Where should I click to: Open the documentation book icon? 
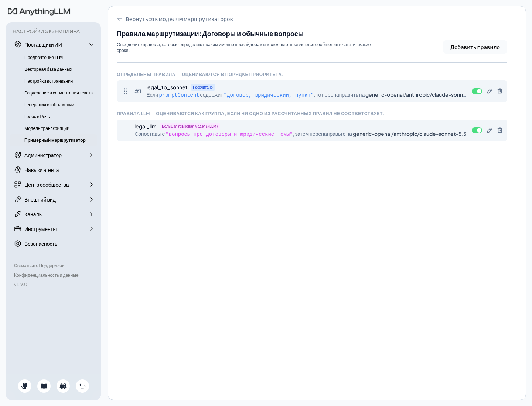(x=44, y=386)
